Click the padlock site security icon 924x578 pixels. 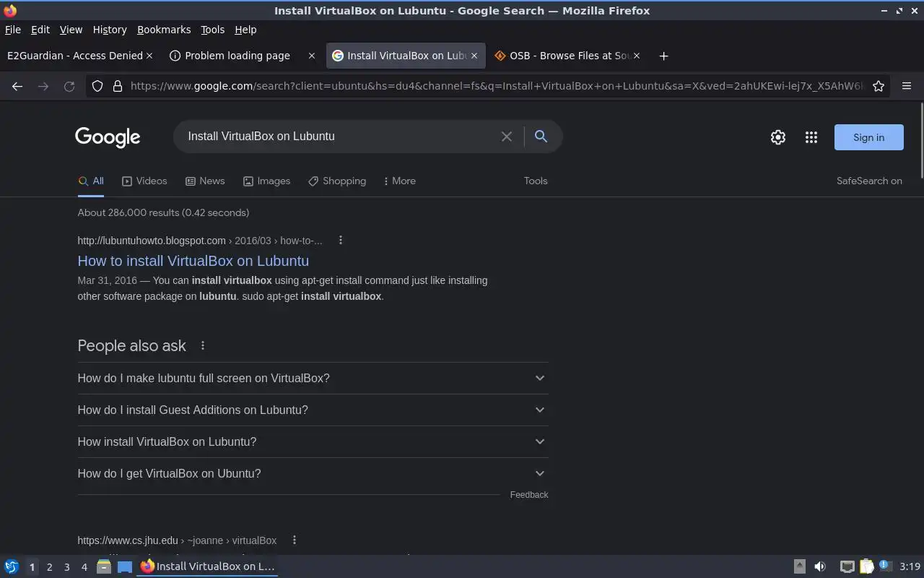[118, 86]
